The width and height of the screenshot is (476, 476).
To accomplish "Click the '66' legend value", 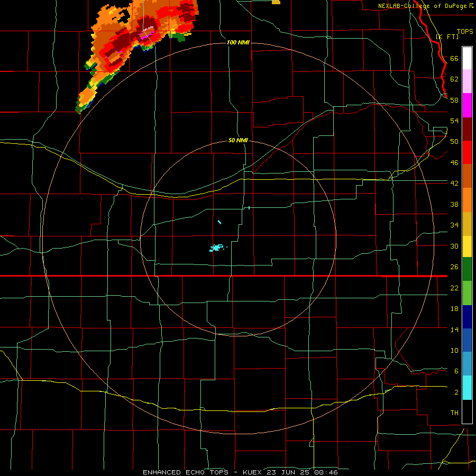I will point(454,58).
